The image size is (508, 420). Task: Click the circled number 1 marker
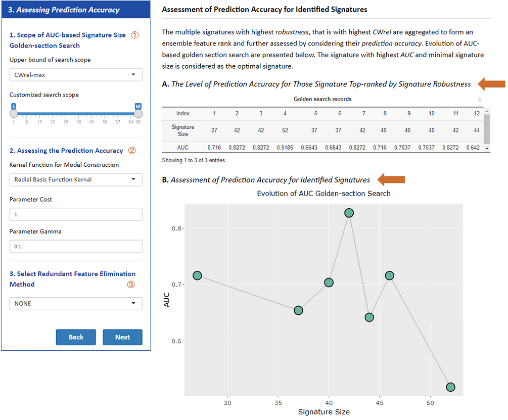pyautogui.click(x=135, y=35)
